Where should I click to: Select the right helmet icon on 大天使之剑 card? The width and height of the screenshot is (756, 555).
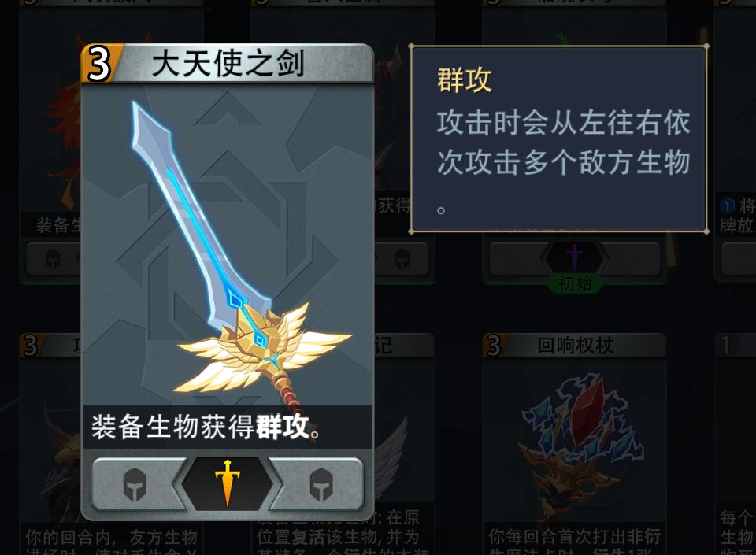pos(321,484)
